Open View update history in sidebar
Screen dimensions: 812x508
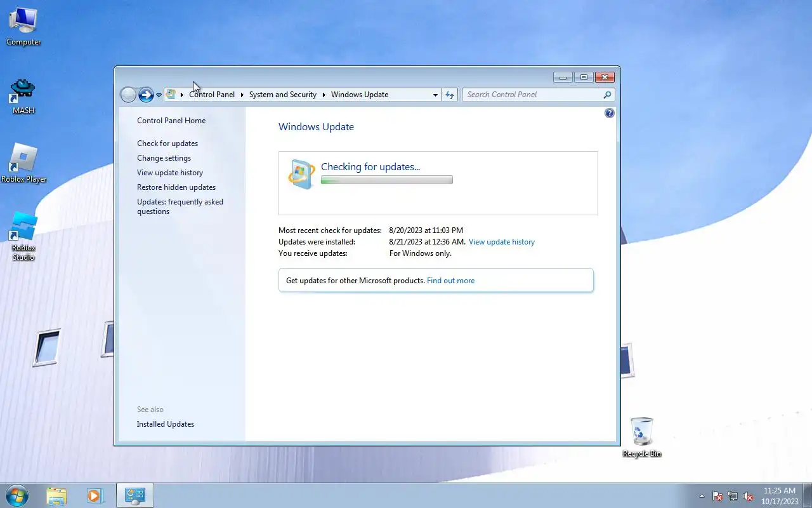tap(170, 173)
